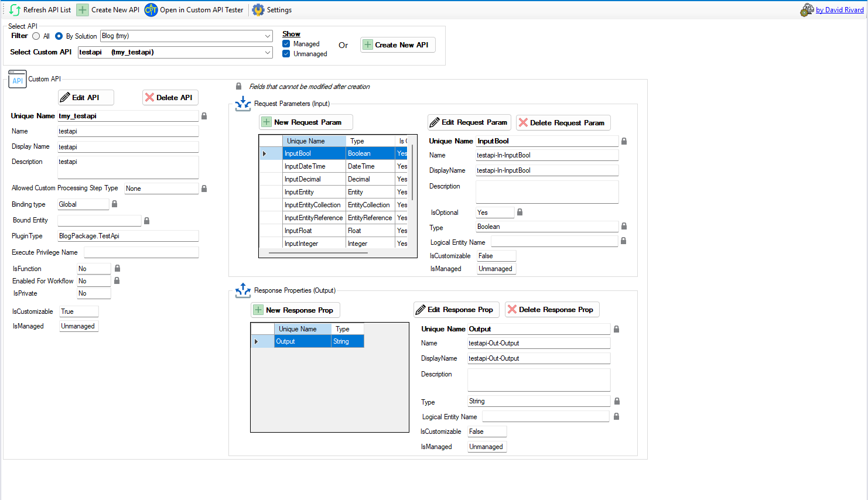Select the InputDecimal row
The width and height of the screenshot is (868, 500).
[x=333, y=179]
